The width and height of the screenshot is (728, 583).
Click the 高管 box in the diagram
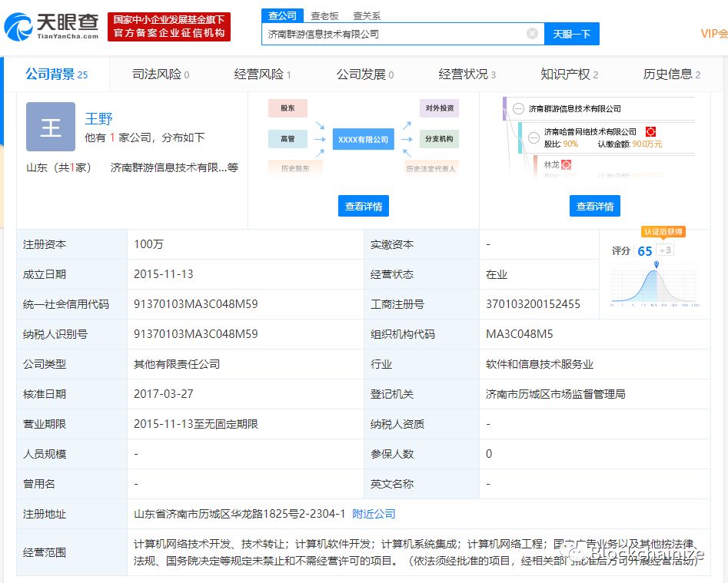click(288, 139)
